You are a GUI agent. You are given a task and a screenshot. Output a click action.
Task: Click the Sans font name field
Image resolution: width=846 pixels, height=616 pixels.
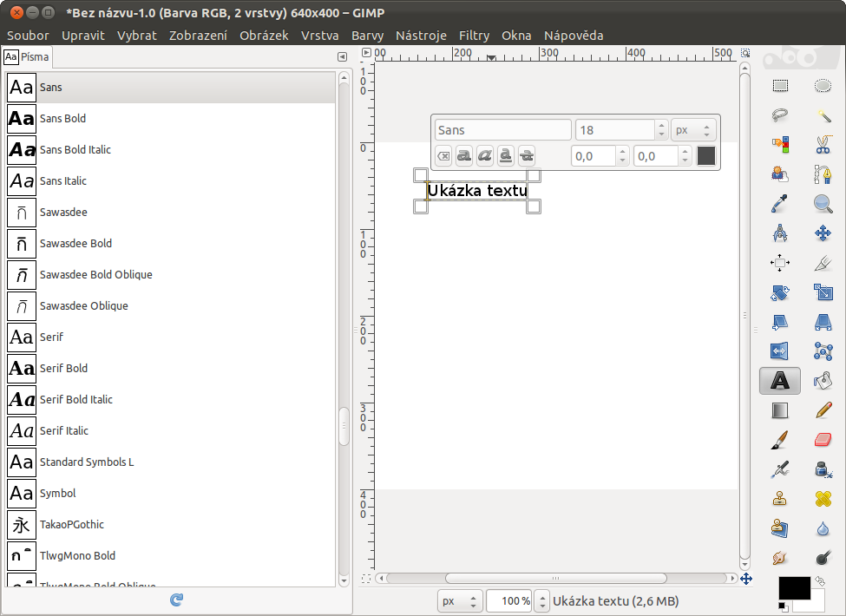[503, 130]
